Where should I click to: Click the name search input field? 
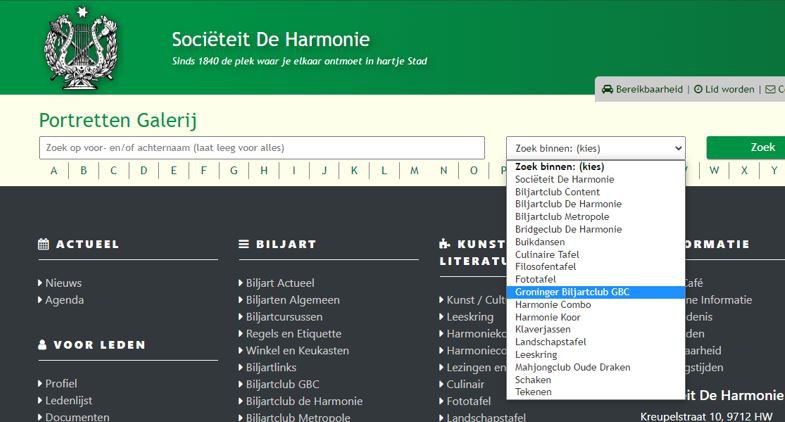click(262, 148)
